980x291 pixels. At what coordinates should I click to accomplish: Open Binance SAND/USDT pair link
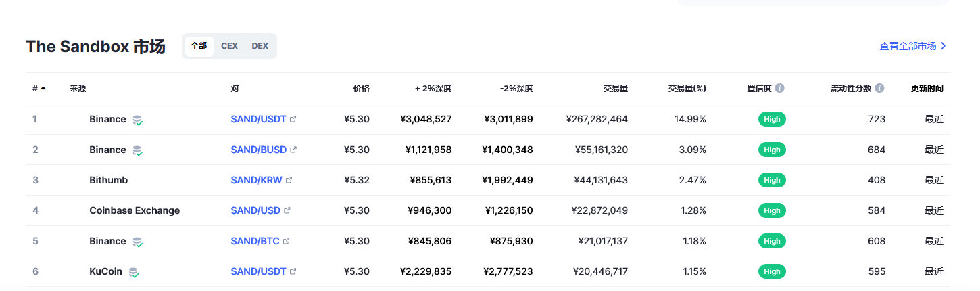point(259,119)
